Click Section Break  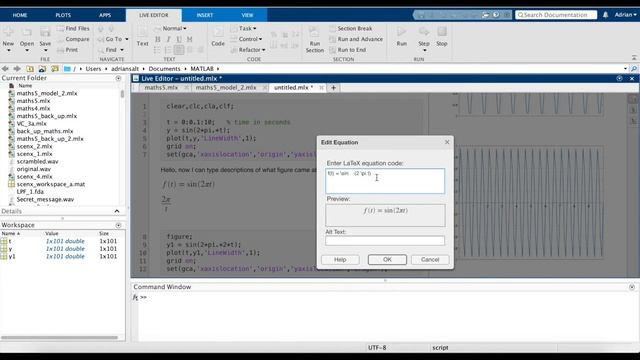click(351, 29)
